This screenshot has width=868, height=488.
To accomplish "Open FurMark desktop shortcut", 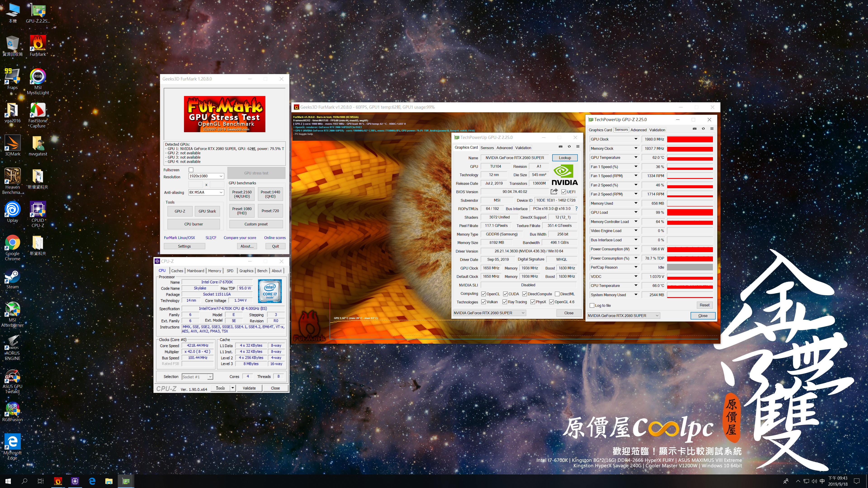I will click(38, 46).
